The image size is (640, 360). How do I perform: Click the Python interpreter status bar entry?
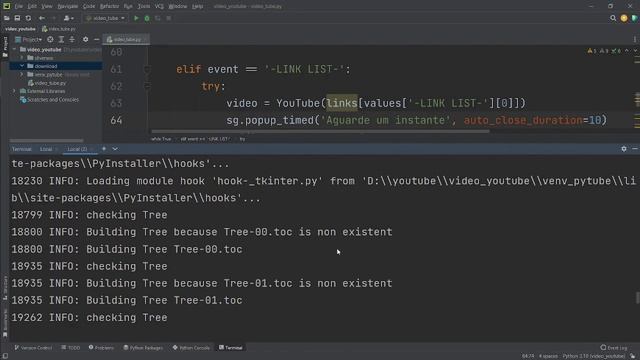pos(593,356)
